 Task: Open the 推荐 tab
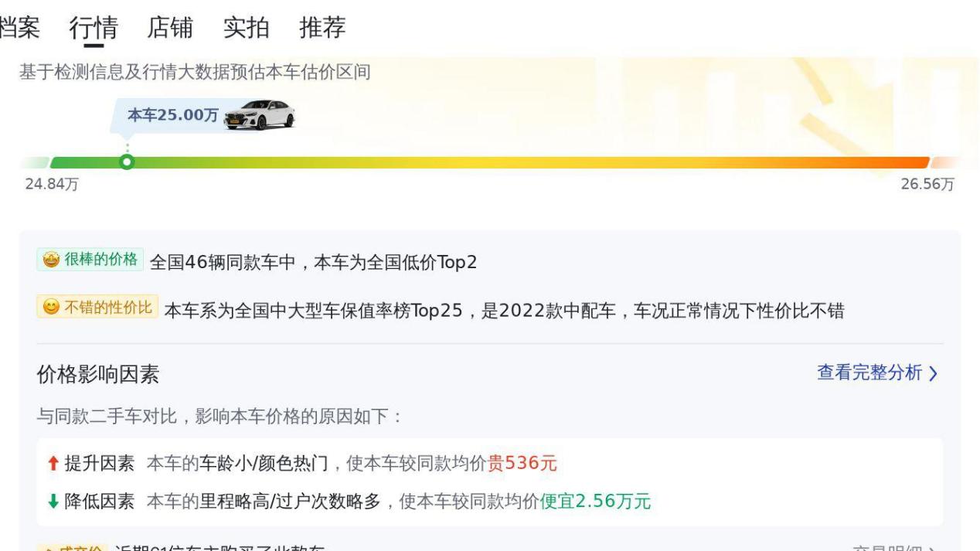coord(322,28)
